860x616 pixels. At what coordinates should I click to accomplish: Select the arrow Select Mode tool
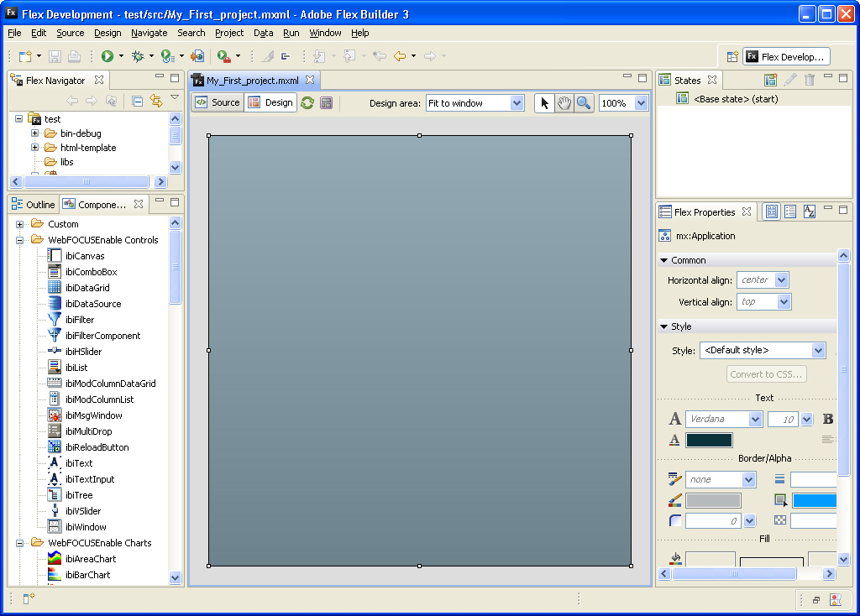coord(544,103)
